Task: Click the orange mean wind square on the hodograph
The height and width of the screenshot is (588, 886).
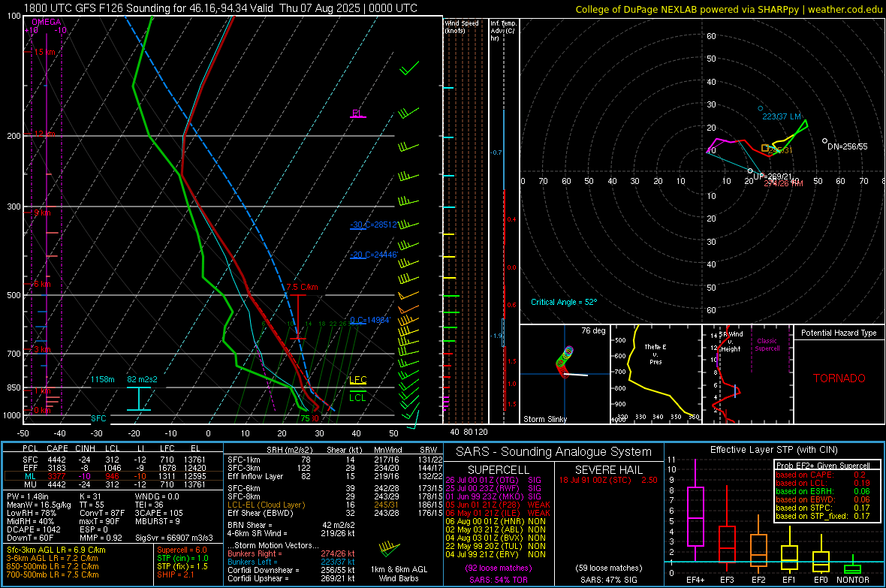Action: pos(765,148)
